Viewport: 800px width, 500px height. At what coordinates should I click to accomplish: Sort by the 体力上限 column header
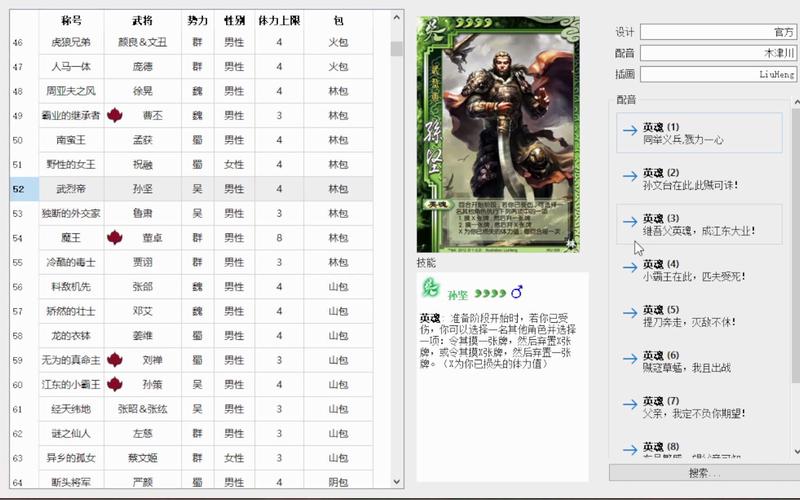point(279,20)
